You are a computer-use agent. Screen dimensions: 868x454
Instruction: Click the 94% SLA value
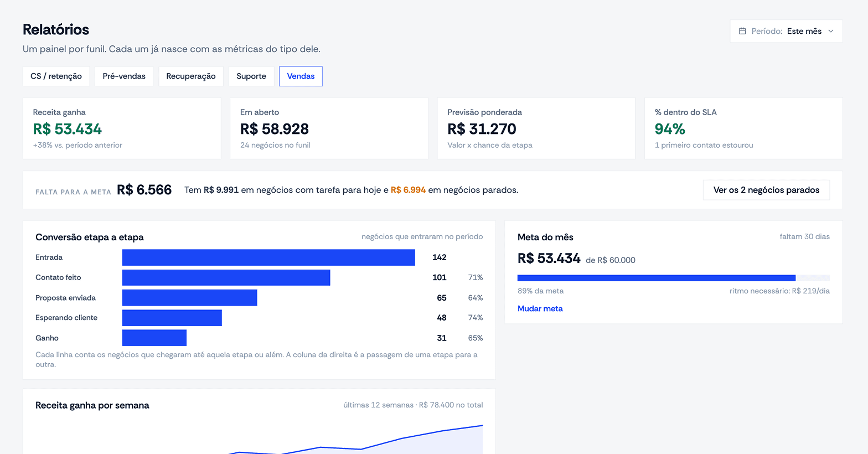click(x=670, y=129)
